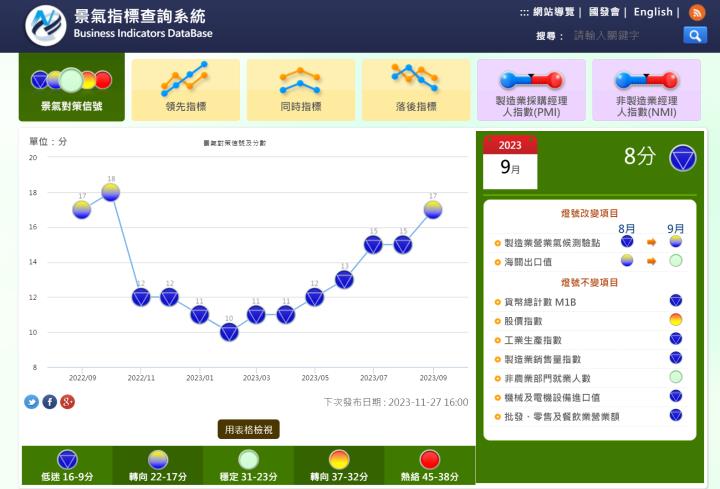Open the RSS feed icon

697,12
